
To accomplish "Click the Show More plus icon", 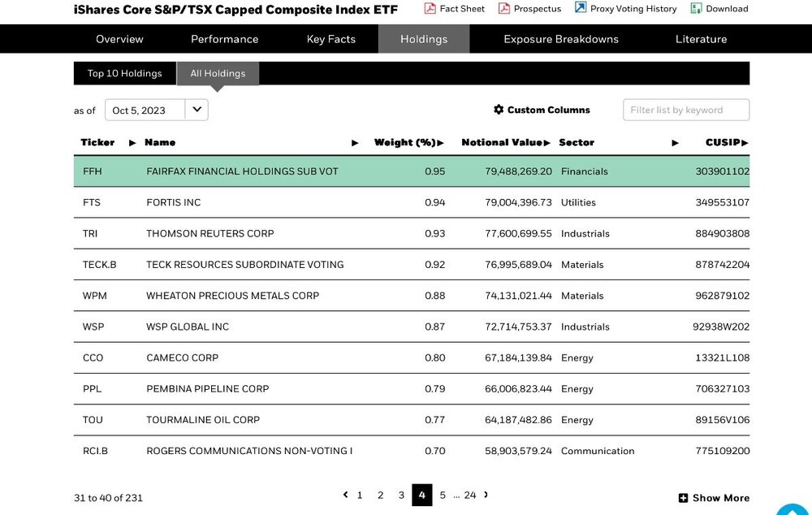I will [683, 498].
